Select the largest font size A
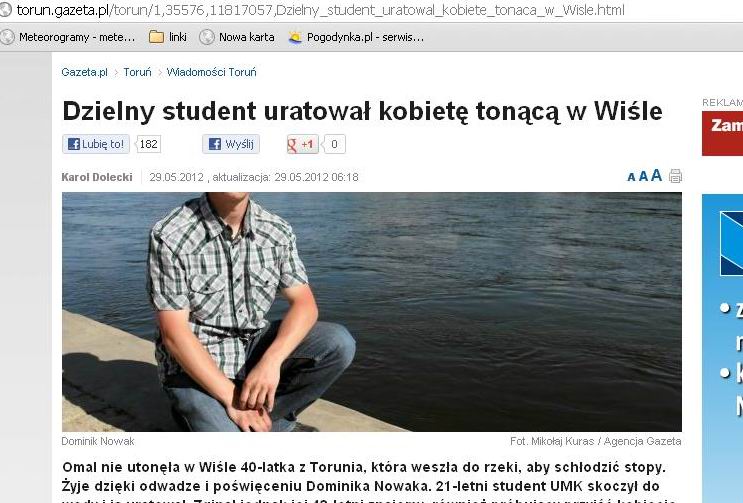Viewport: 743px width, 503px height. pos(656,176)
